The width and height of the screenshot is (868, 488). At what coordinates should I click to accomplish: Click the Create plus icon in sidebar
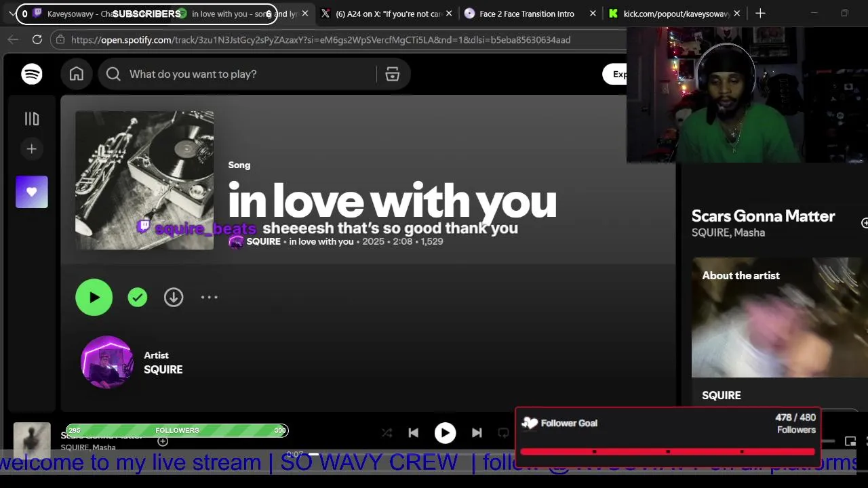point(32,149)
